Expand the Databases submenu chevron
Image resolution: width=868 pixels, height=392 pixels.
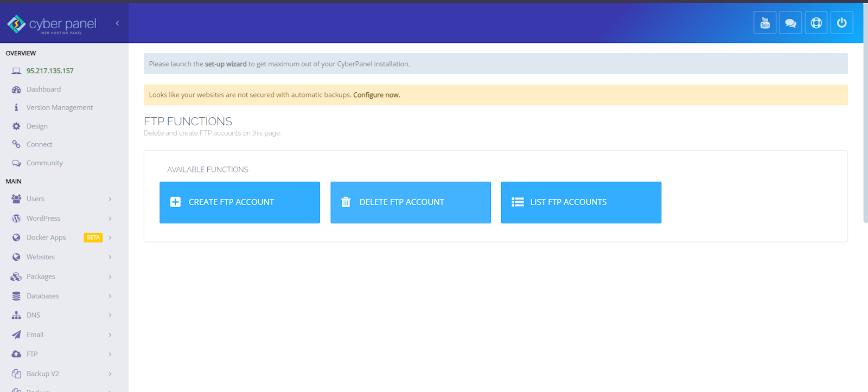110,296
